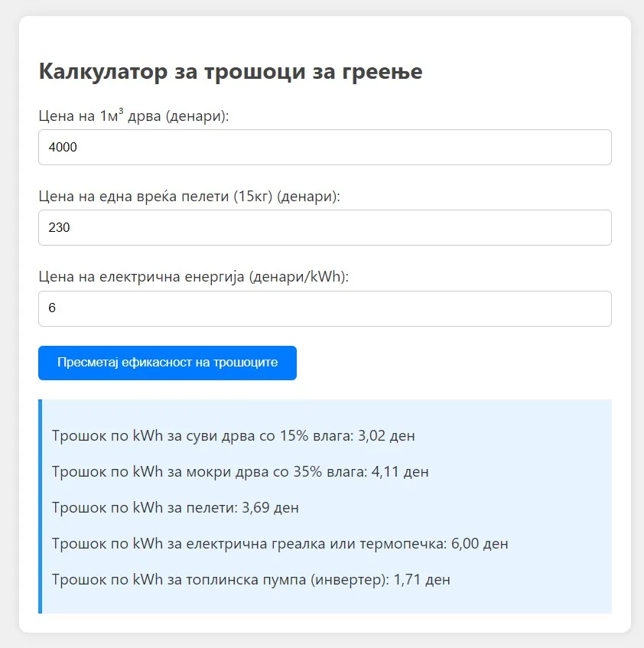Click the value 230 in pellet field

[59, 228]
